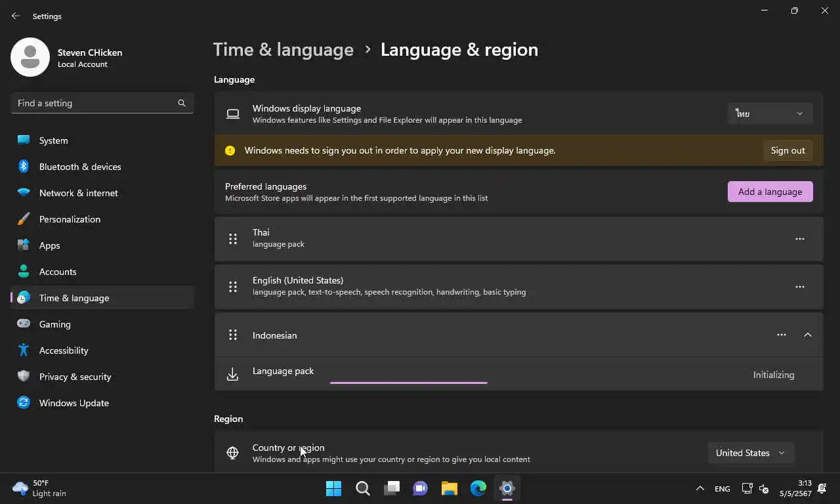Viewport: 840px width, 504px height.
Task: Click the Country or region globe icon
Action: point(232,453)
